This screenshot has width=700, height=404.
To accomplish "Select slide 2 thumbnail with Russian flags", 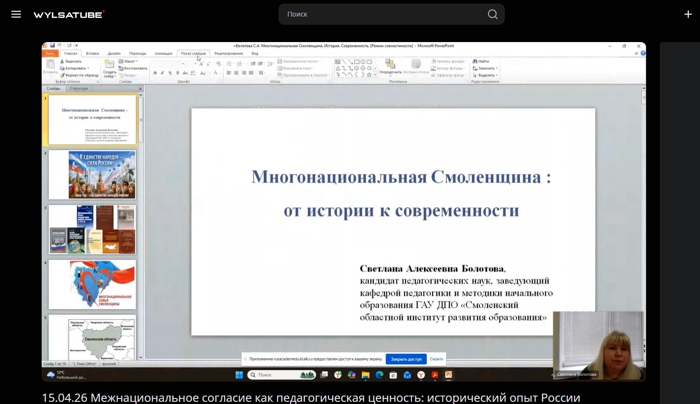I will click(x=101, y=175).
